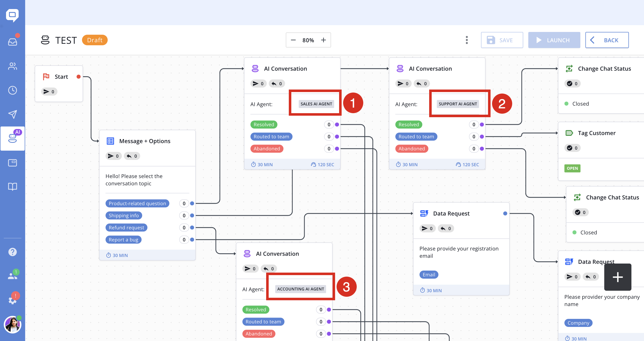The width and height of the screenshot is (644, 341).
Task: Increase the zoom with the plus button
Action: point(324,40)
